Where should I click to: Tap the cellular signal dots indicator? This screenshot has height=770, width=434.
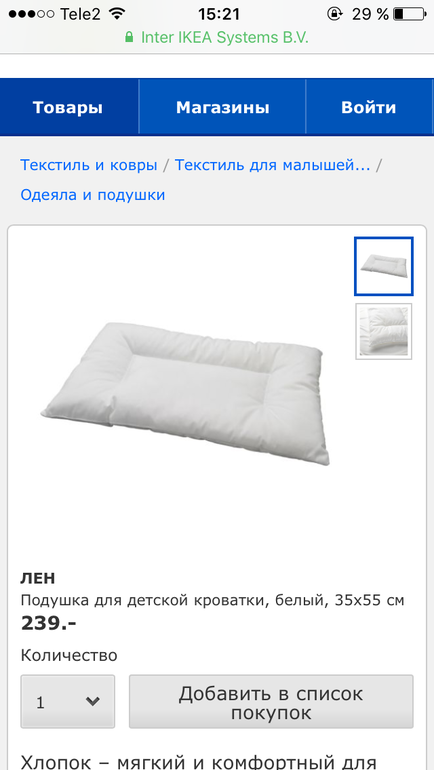[x=31, y=14]
